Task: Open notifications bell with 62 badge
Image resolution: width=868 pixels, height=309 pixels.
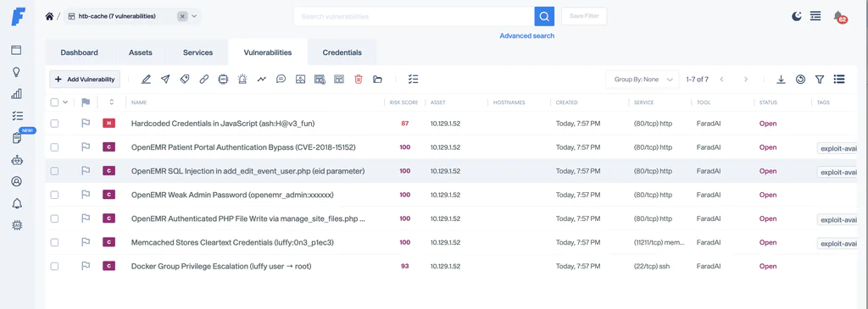Action: pos(839,17)
